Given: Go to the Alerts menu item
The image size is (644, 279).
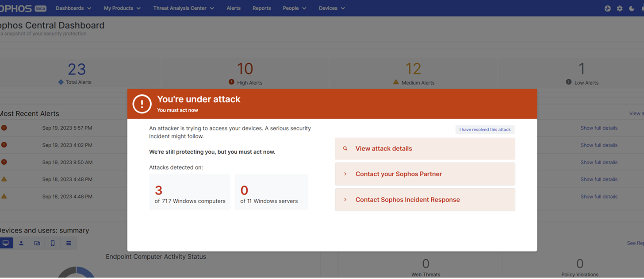Looking at the screenshot, I should 234,8.
